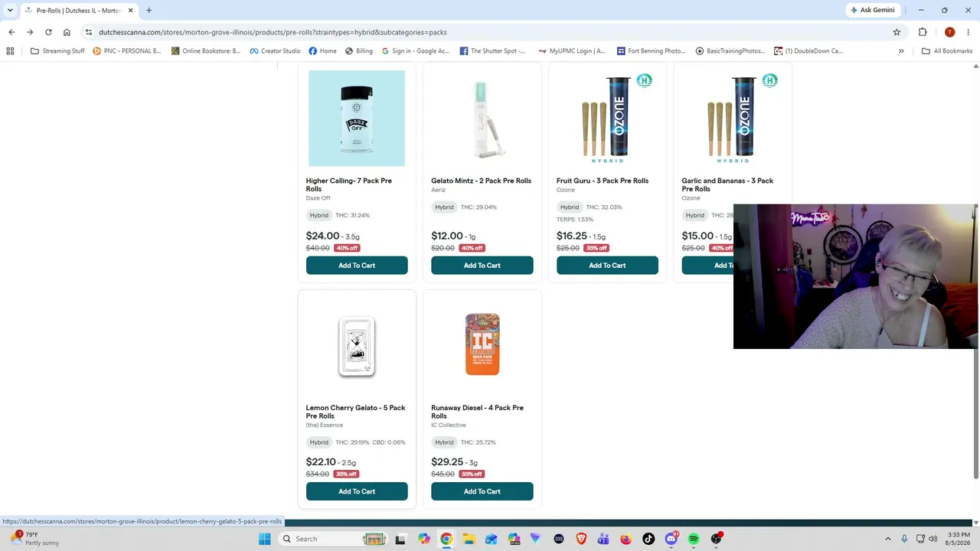
Task: Open the Fruit Guru 3 Pack title
Action: (603, 181)
